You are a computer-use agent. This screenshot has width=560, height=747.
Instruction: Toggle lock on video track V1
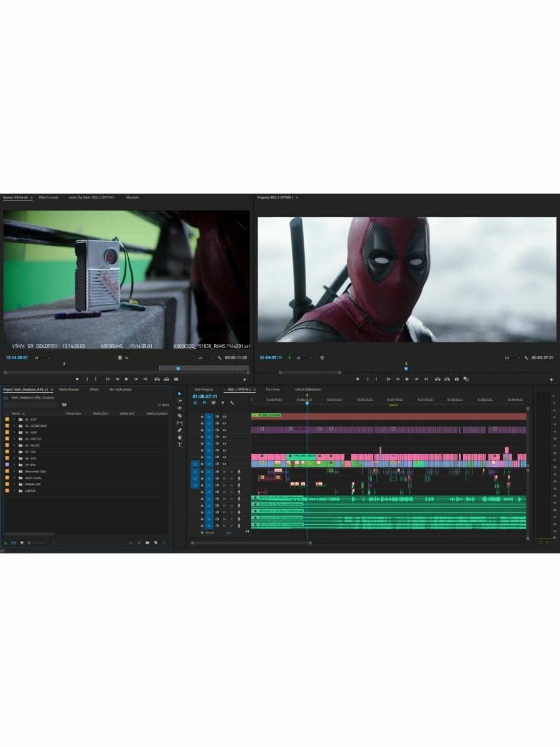tap(202, 464)
